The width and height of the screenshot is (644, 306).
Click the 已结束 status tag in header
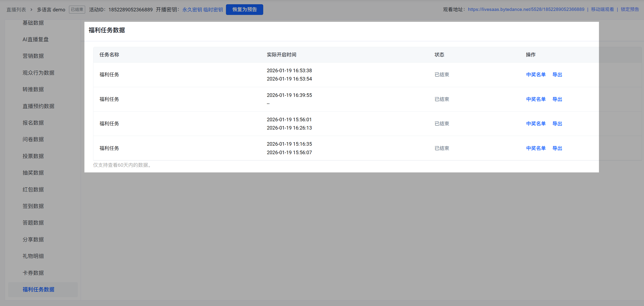point(77,9)
